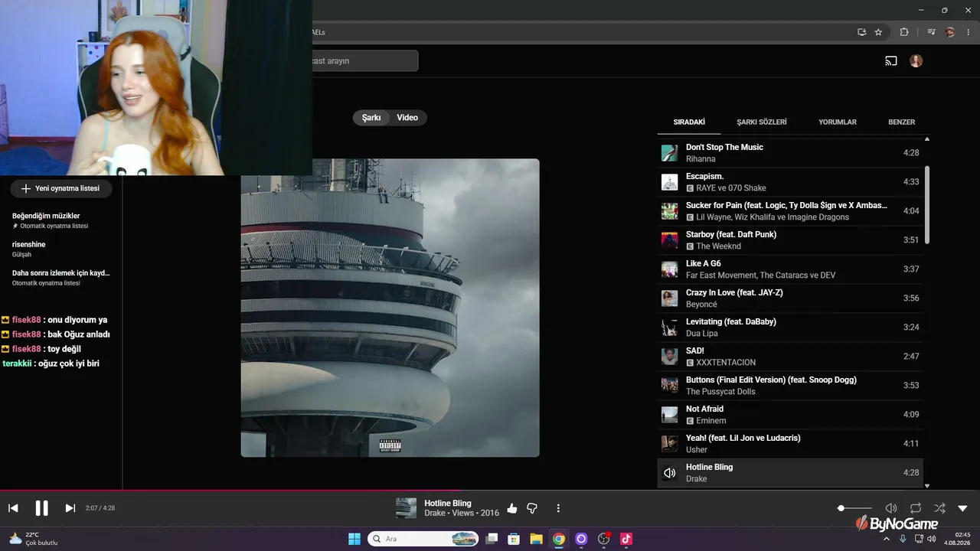Viewport: 980px width, 551px height.
Task: Open Rihanna artist link in queue
Action: (x=701, y=159)
